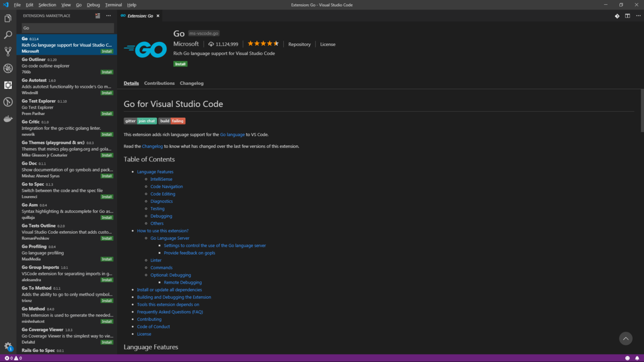Click the build failing badge

click(172, 121)
